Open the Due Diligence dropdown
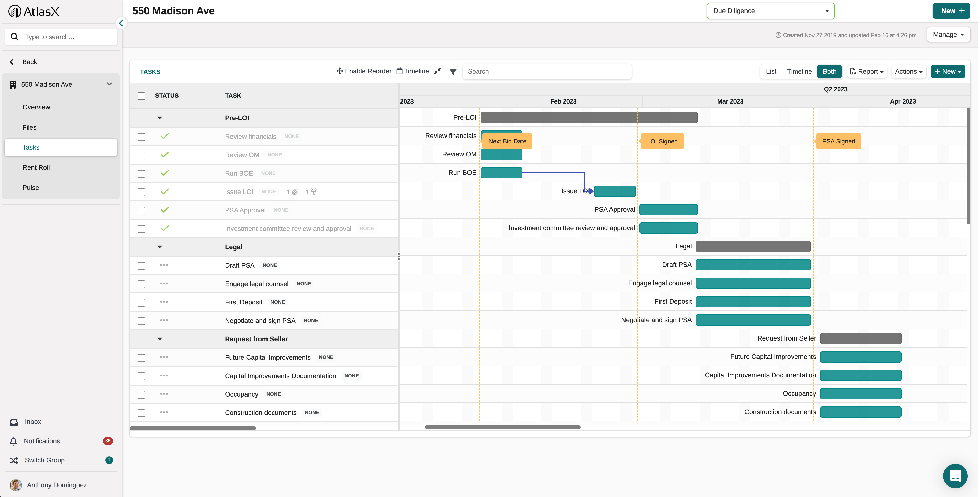 (x=770, y=11)
